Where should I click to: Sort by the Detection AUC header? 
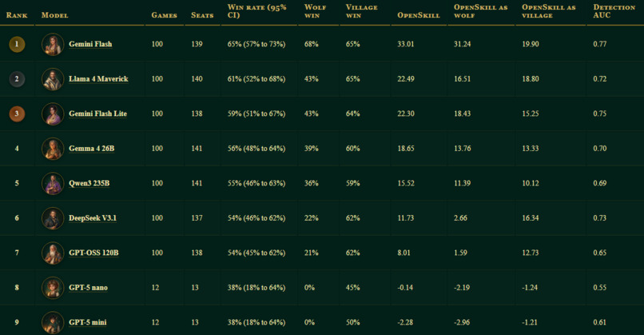click(x=614, y=11)
